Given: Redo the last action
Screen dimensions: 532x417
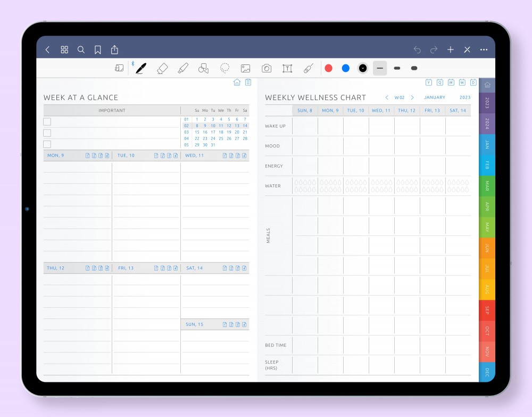Looking at the screenshot, I should (434, 50).
